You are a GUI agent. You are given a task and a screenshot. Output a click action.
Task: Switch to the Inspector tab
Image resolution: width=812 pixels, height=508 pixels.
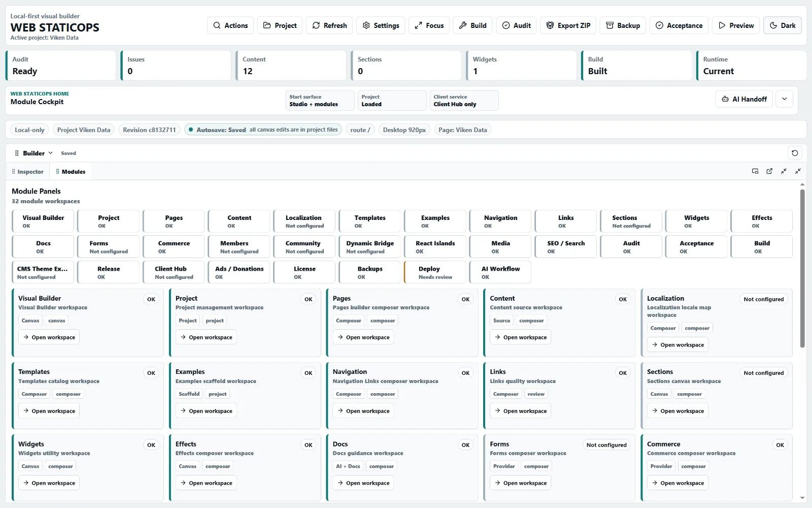[x=28, y=172]
